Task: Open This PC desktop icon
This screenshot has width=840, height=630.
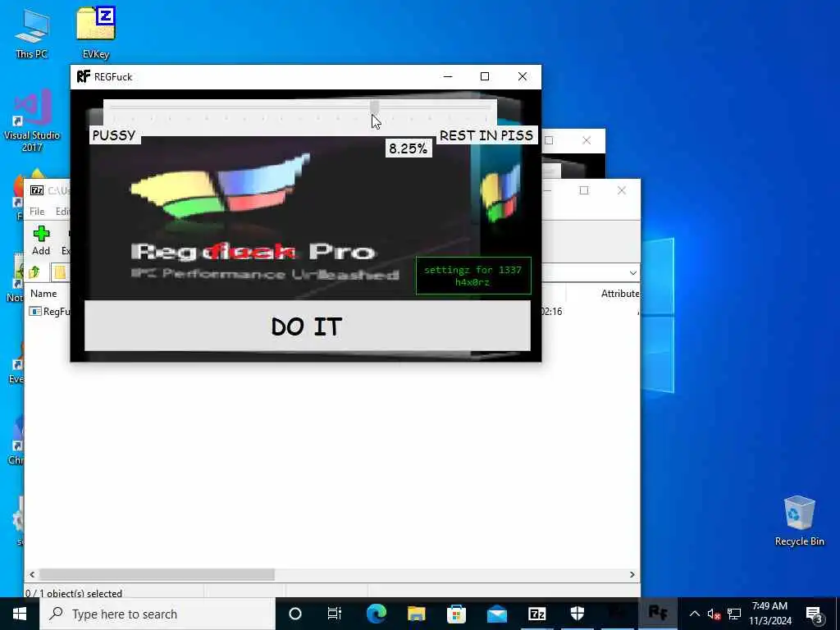Action: click(x=32, y=33)
